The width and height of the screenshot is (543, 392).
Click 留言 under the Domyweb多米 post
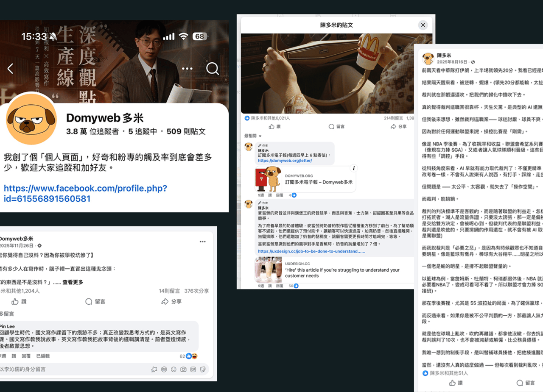point(95,302)
